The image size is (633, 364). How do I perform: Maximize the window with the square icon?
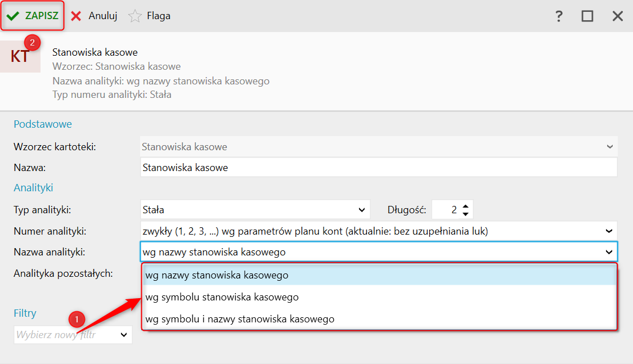coord(587,16)
